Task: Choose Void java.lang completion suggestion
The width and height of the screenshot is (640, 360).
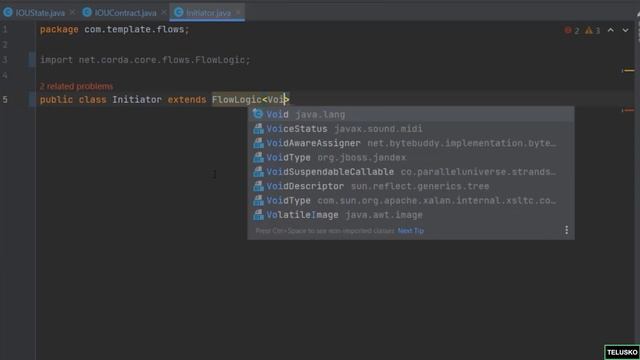Action: [411, 114]
